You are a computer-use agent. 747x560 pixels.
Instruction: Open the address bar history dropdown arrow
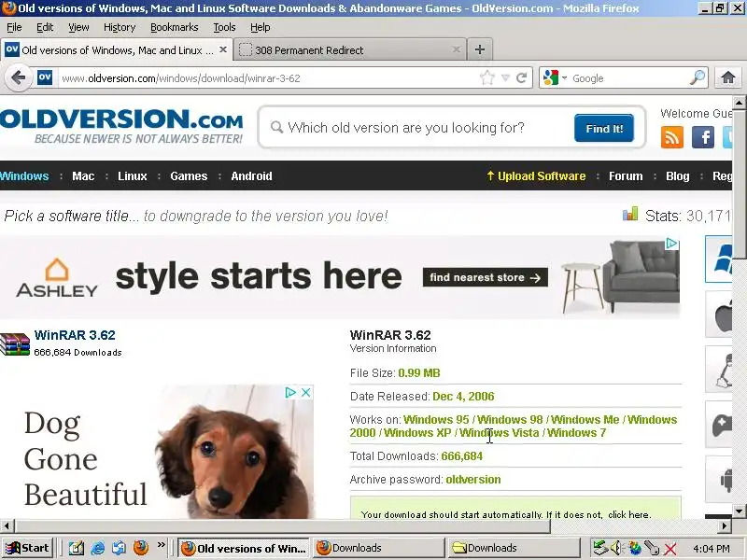click(x=505, y=77)
